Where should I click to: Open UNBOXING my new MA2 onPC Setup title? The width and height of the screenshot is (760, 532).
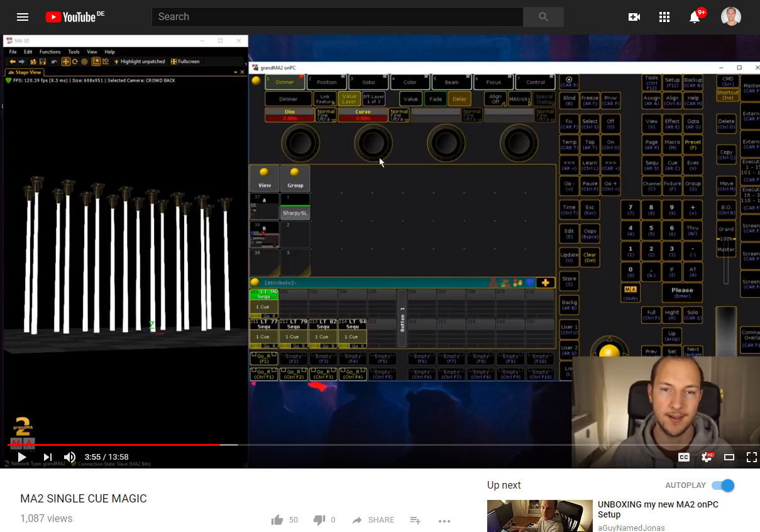(x=658, y=509)
